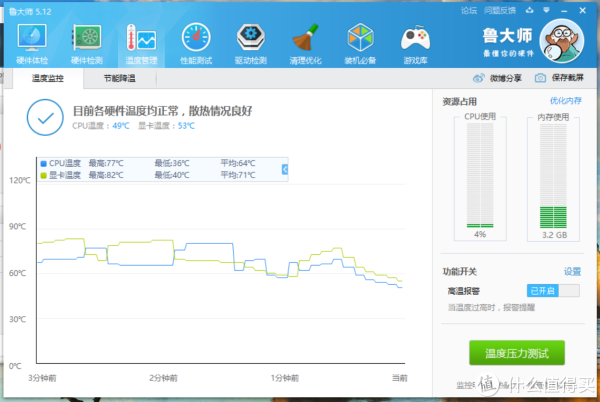Click the blue CPU温度 legend swatch
This screenshot has height=402, width=600.
tap(44, 164)
